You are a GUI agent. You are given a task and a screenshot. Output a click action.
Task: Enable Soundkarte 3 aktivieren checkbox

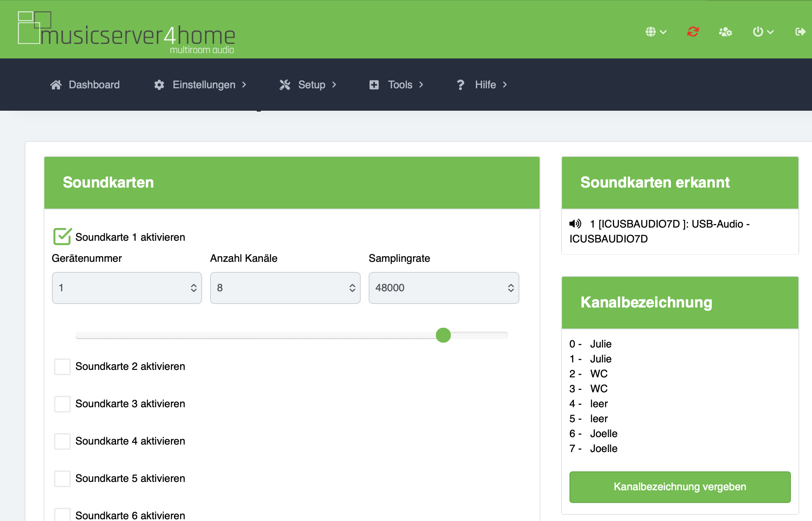[62, 404]
